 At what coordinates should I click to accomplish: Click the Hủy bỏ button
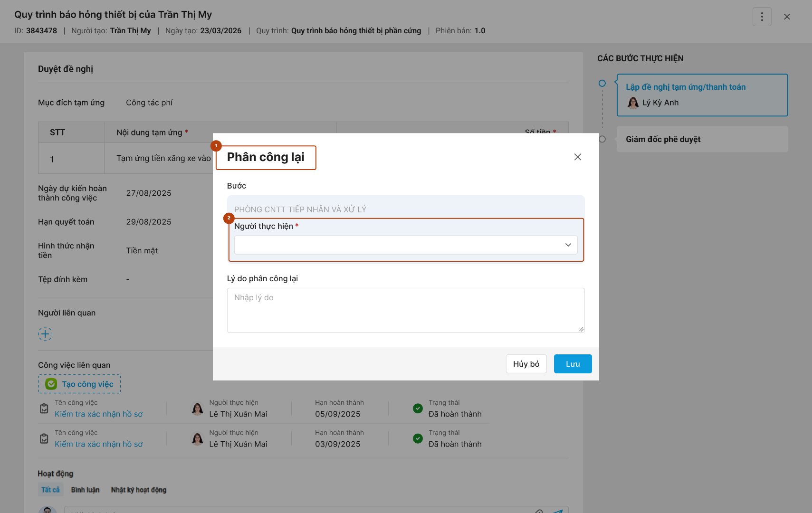pyautogui.click(x=526, y=364)
